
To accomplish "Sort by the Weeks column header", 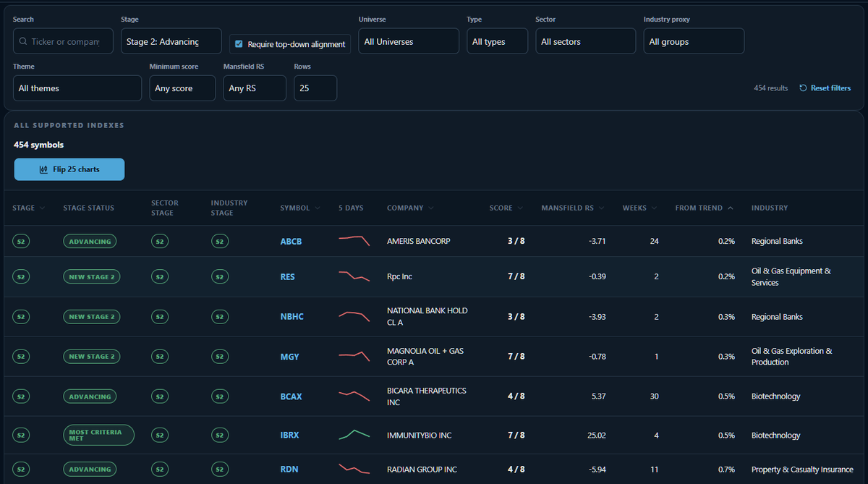I will coord(639,208).
